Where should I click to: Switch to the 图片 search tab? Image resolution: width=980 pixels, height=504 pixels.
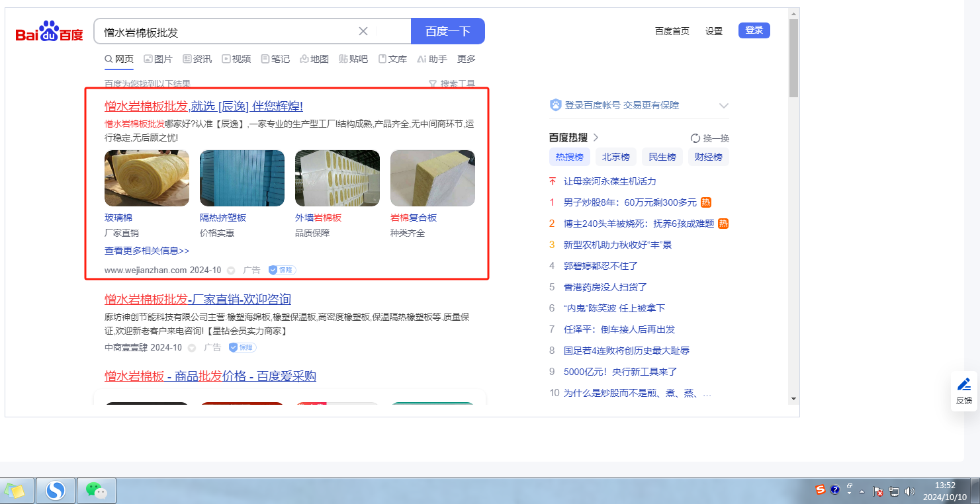[158, 59]
